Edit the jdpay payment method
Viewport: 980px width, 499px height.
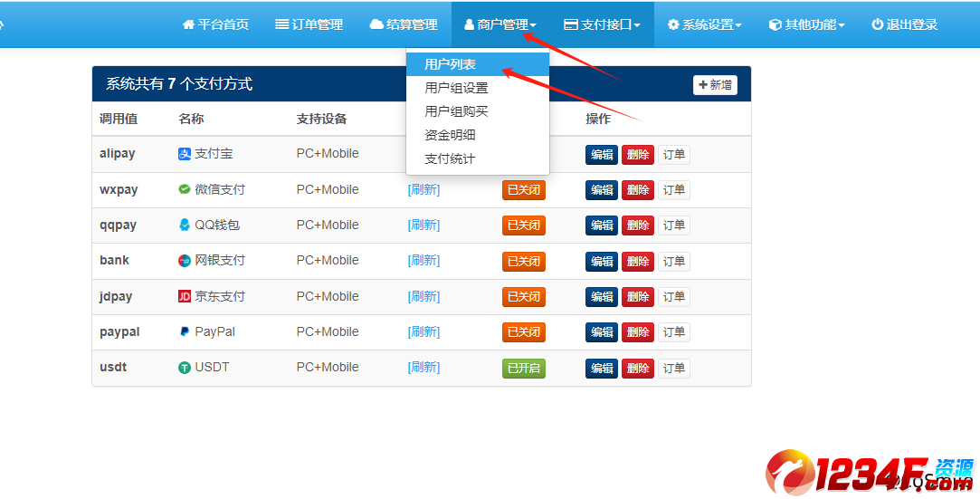[x=602, y=297]
